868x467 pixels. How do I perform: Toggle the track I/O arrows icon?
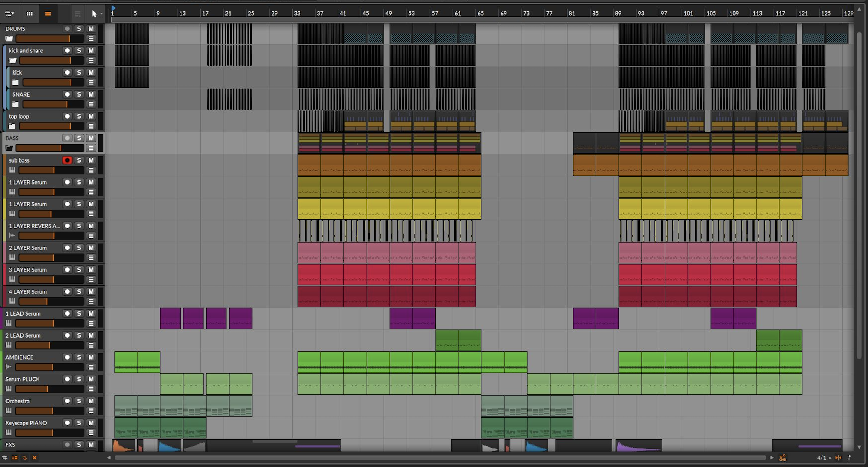(x=5, y=458)
